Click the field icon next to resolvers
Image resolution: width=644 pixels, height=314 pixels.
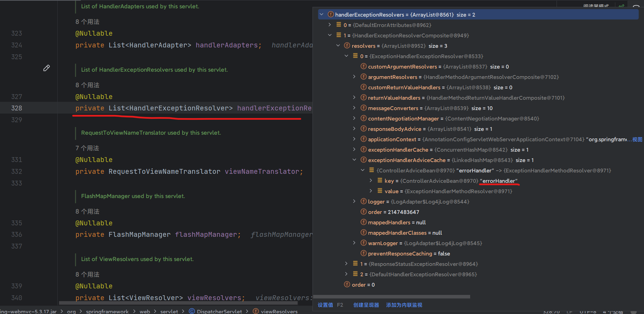click(347, 46)
